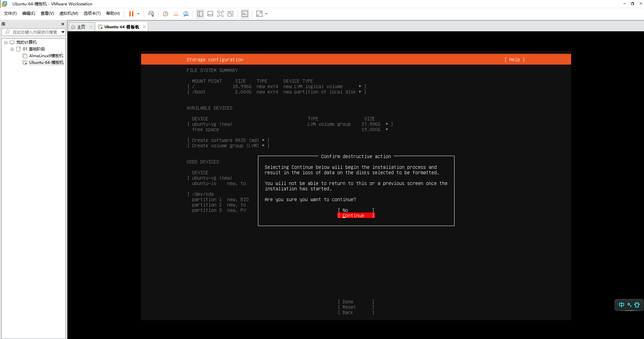Screen dimensions: 644x339
Task: Toggle the thumbnail bar view
Action: tap(210, 14)
